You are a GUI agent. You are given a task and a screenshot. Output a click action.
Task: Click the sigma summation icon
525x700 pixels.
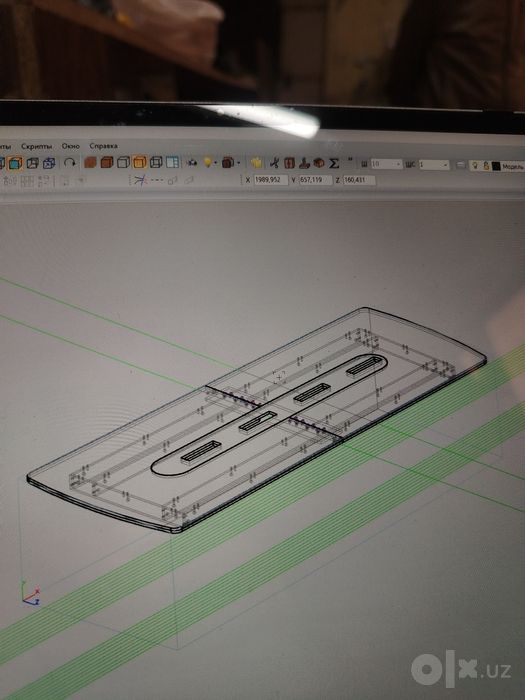point(334,163)
